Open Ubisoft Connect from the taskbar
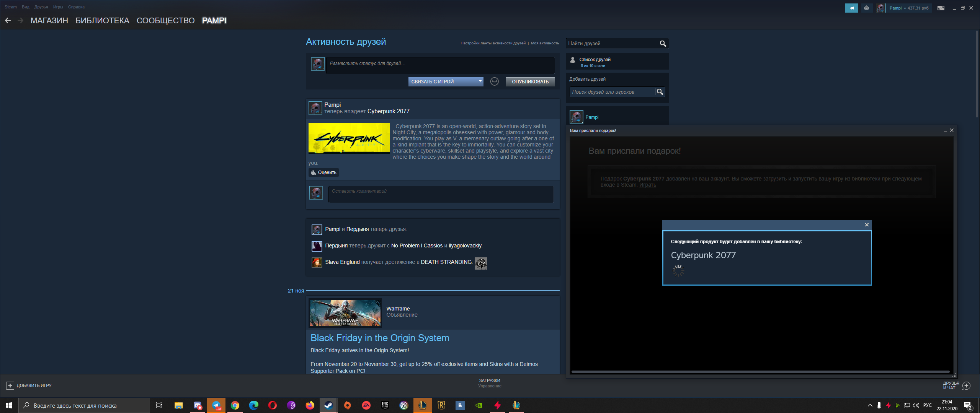 tap(404, 405)
